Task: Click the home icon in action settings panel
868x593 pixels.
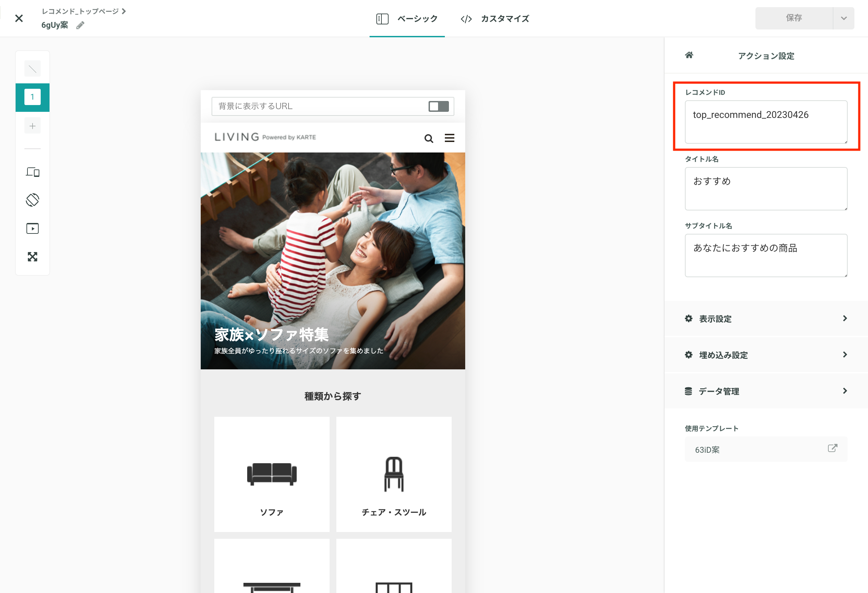Action: coord(689,55)
